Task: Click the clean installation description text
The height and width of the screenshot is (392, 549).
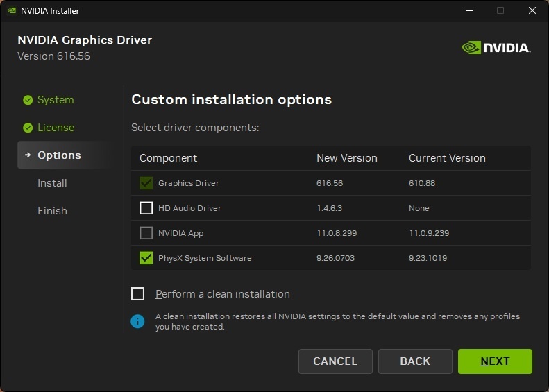Action: [337, 321]
